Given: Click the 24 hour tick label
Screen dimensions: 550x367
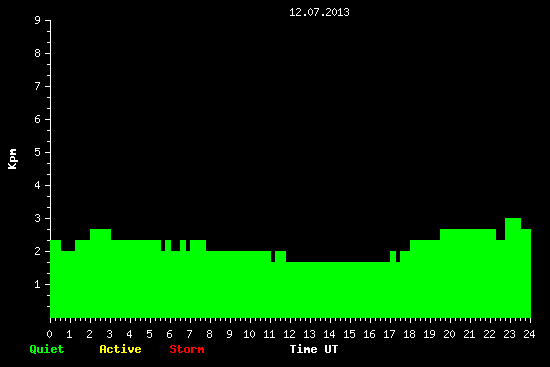Looking at the screenshot, I should click(x=529, y=334).
